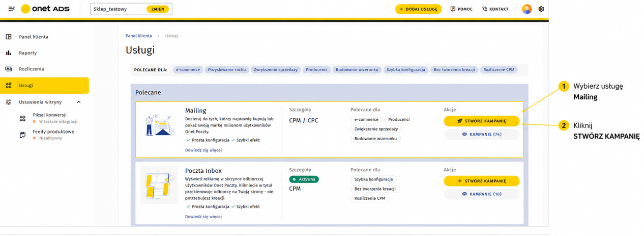Collapse Ustawienia witryny with its chevron
Screen dimensions: 644x236
pyautogui.click(x=79, y=102)
